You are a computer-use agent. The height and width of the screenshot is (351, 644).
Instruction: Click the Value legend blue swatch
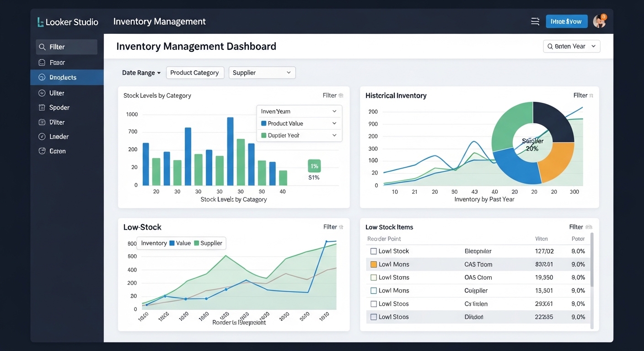[x=172, y=244]
